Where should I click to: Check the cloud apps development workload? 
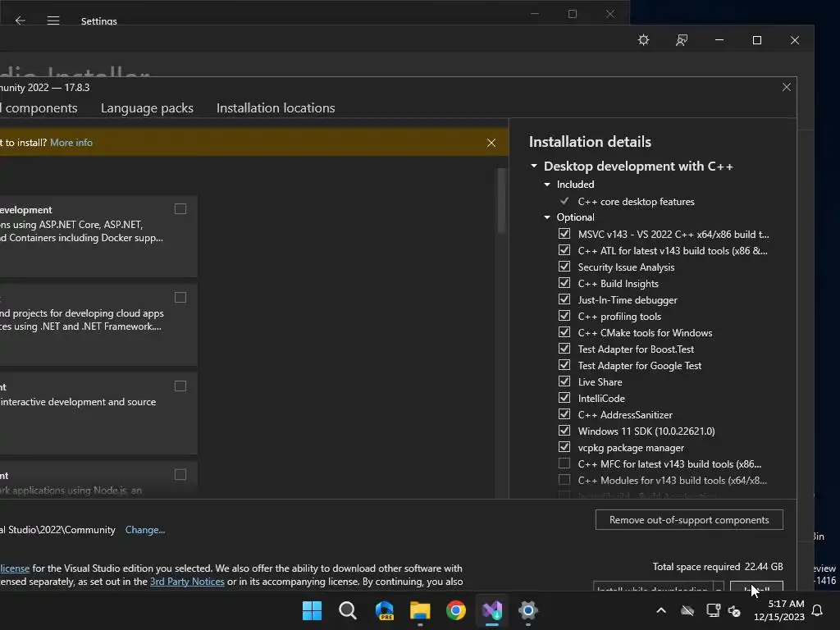click(x=180, y=297)
